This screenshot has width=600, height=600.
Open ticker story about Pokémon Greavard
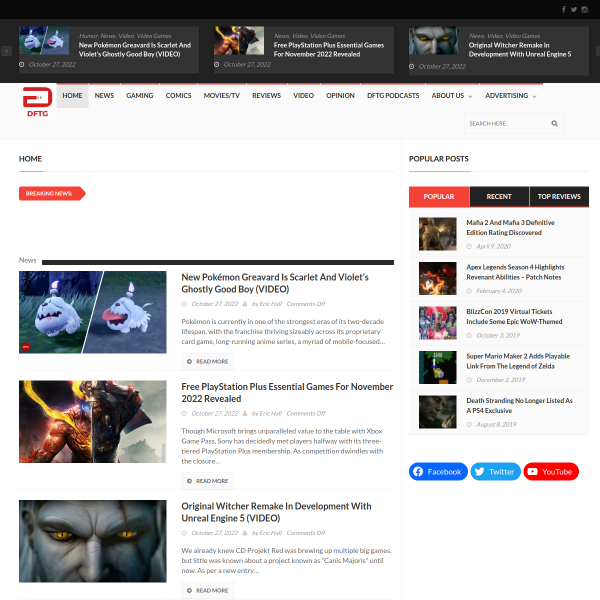(x=135, y=50)
